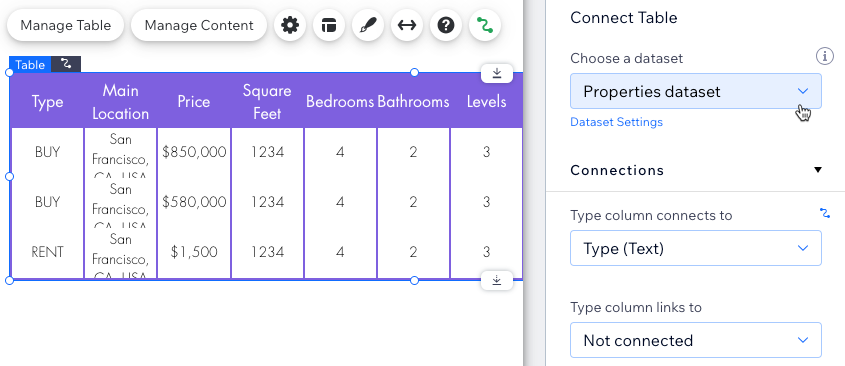Screen dimensions: 845x366
Task: Click the stretch double-arrow icon
Action: pyautogui.click(x=407, y=25)
